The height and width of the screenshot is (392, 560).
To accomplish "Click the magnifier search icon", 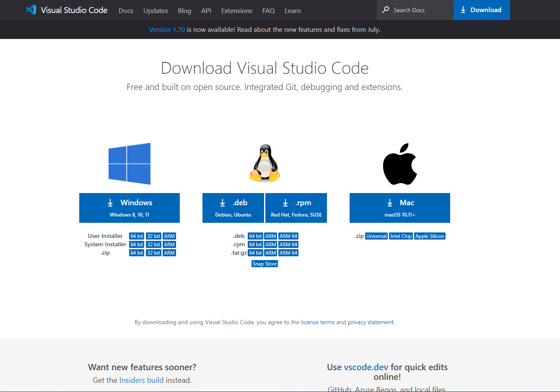I will tap(386, 10).
